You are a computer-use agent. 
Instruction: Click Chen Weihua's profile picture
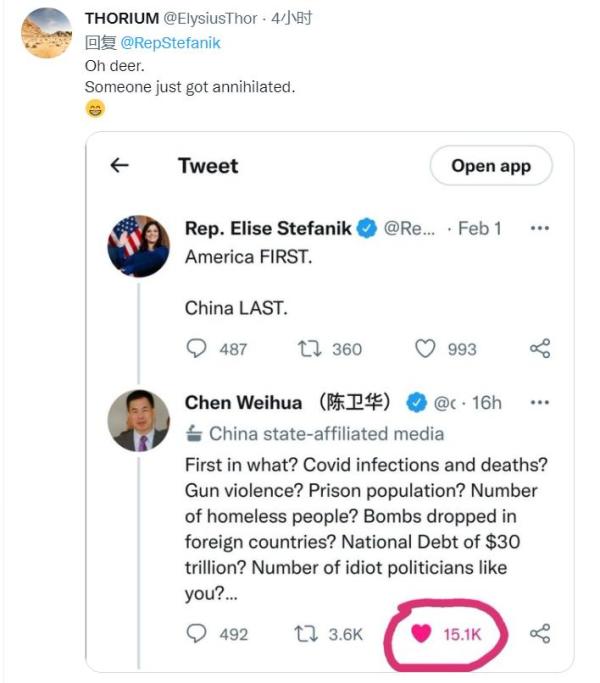click(x=139, y=420)
